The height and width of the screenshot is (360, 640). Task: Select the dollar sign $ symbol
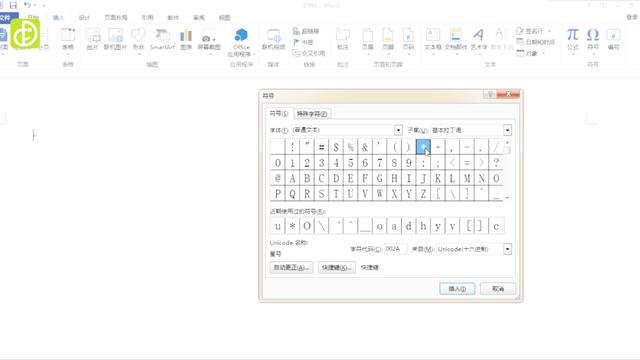point(336,147)
